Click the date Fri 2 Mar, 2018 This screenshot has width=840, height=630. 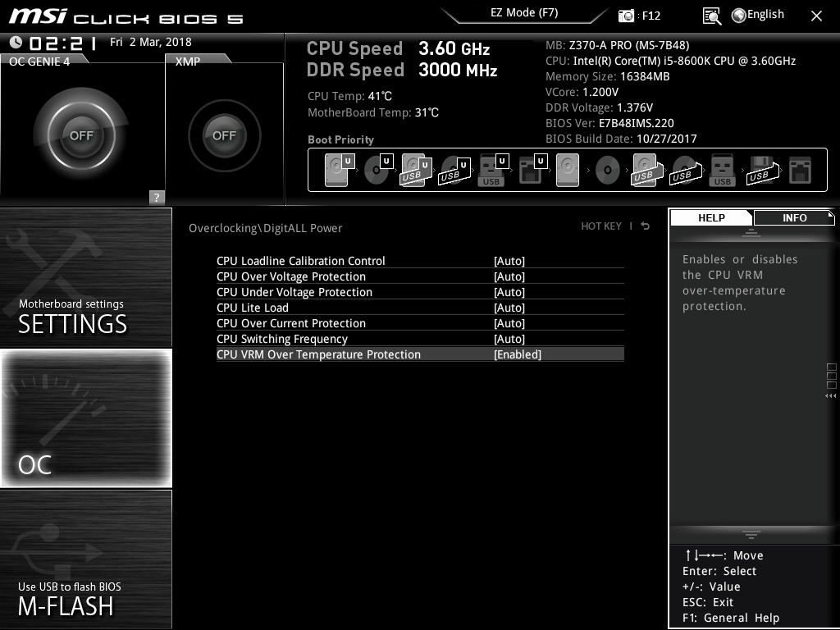pos(151,42)
